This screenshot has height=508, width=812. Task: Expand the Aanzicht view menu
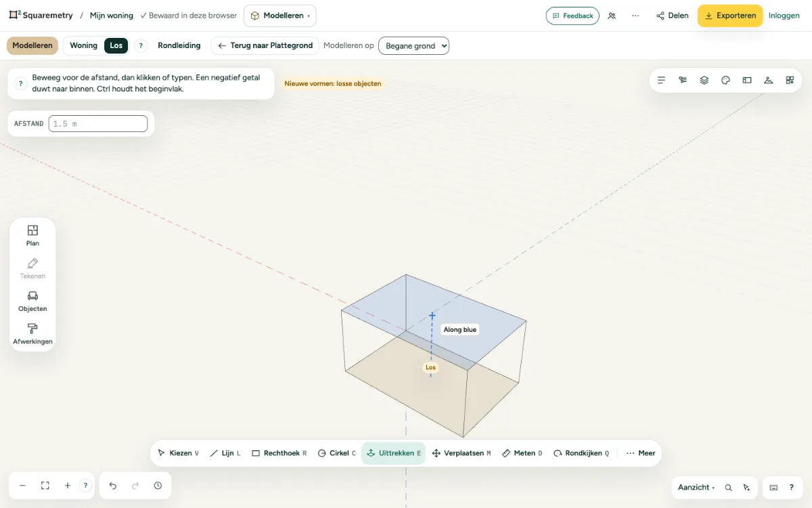[696, 487]
